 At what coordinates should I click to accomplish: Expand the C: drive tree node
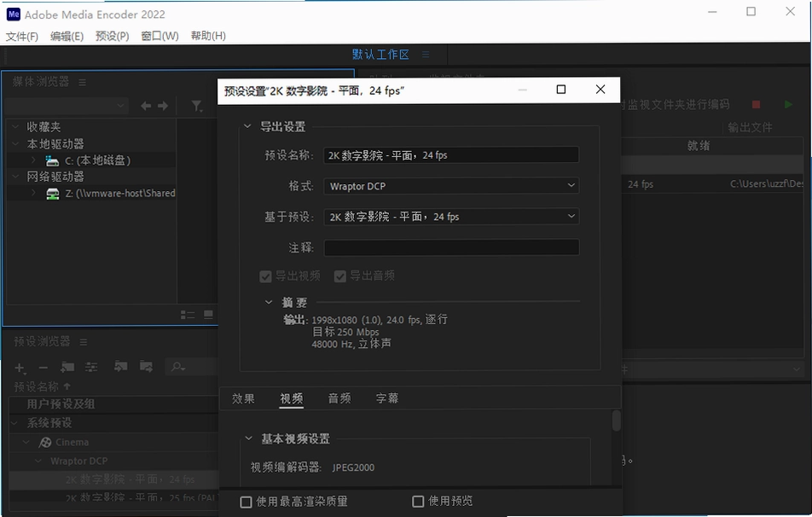tap(33, 160)
